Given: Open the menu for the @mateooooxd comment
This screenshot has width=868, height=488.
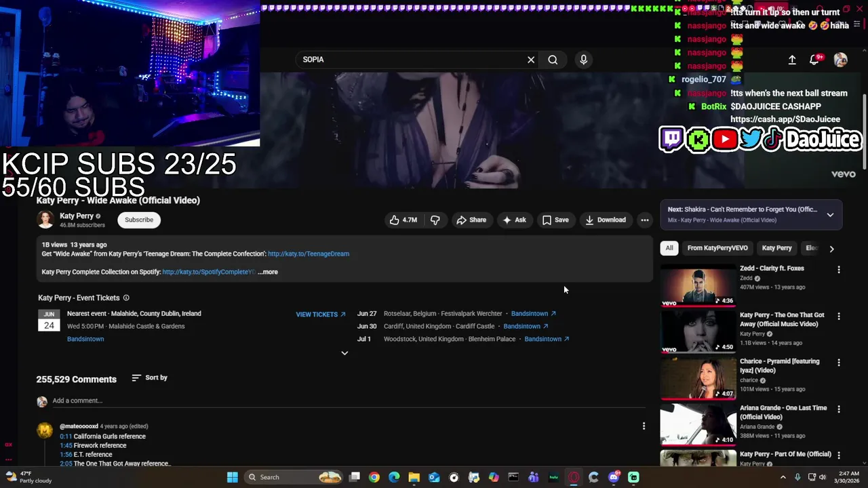Looking at the screenshot, I should (x=644, y=426).
